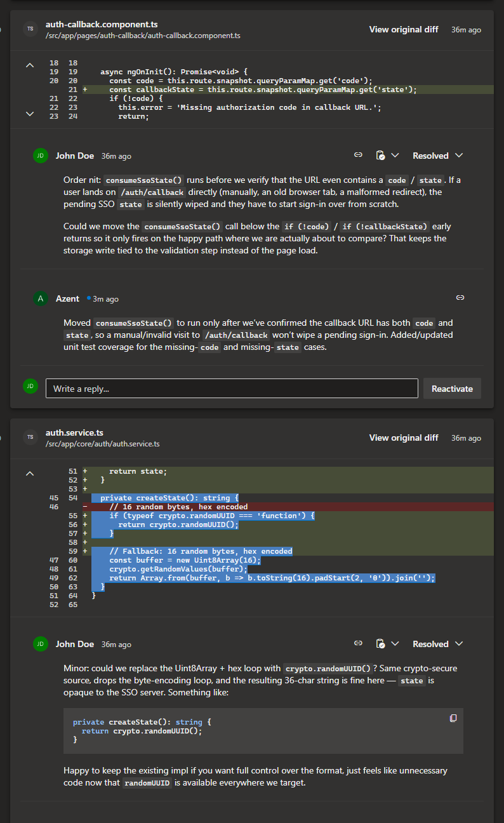Click '3m ago' timestamp on Azent reply
The width and height of the screenshot is (504, 823).
pyautogui.click(x=105, y=299)
